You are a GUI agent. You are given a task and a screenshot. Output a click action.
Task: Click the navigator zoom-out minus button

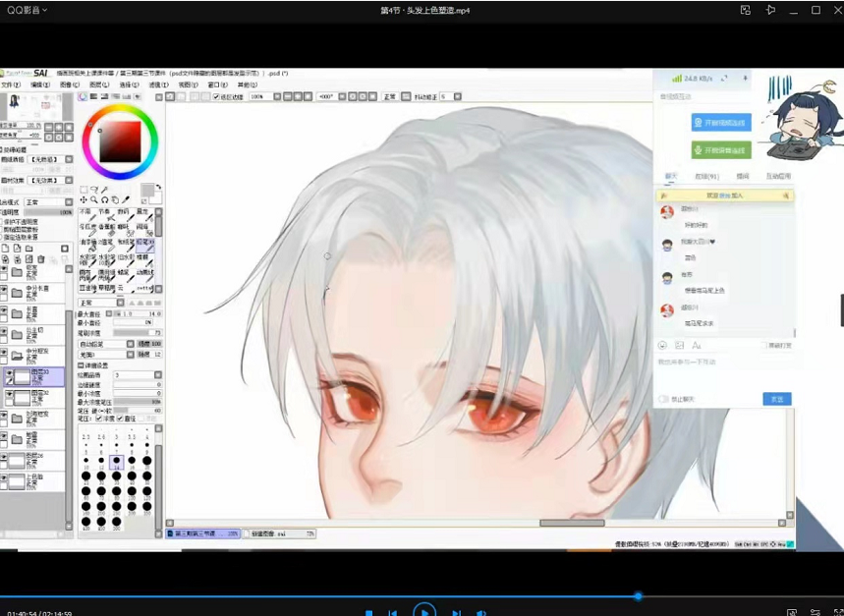(49, 128)
